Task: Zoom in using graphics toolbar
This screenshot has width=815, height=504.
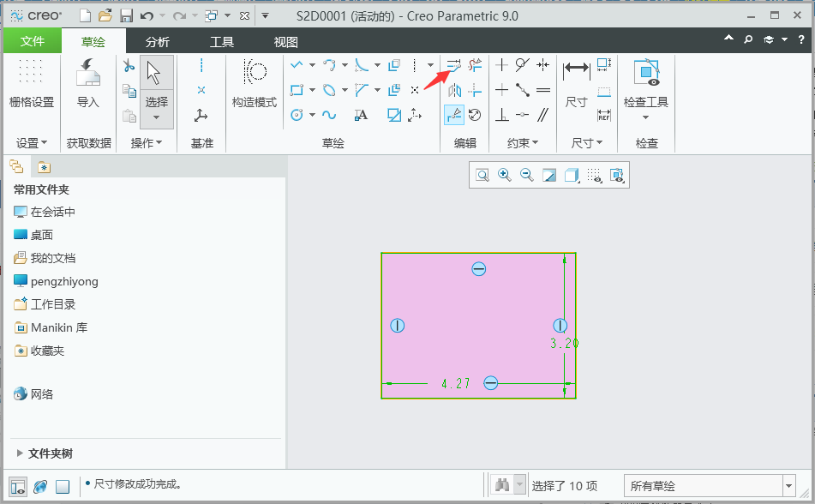Action: coord(505,175)
